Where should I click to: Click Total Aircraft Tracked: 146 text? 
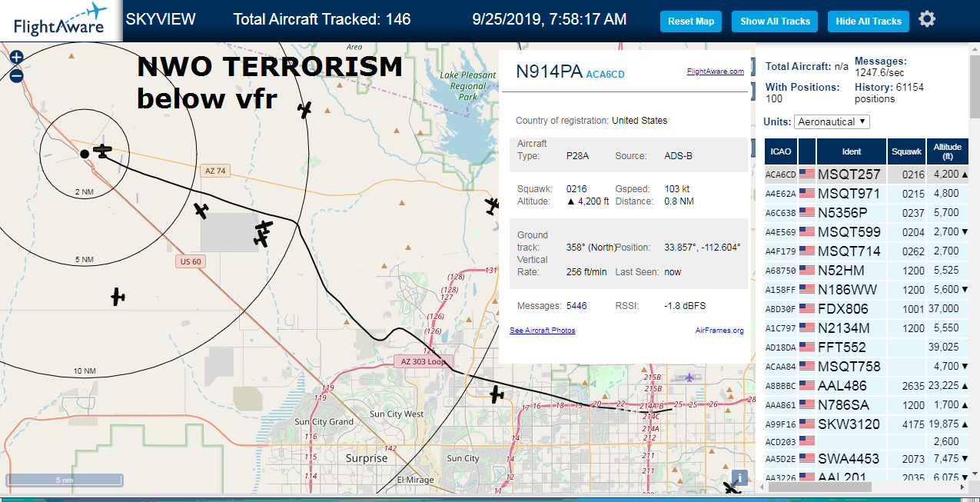pos(322,19)
